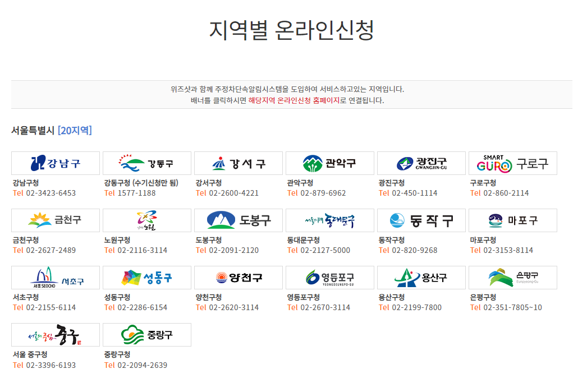Viewport: 587px width, 392px height.
Task: Click the 동작구청 label
Action: (x=392, y=240)
